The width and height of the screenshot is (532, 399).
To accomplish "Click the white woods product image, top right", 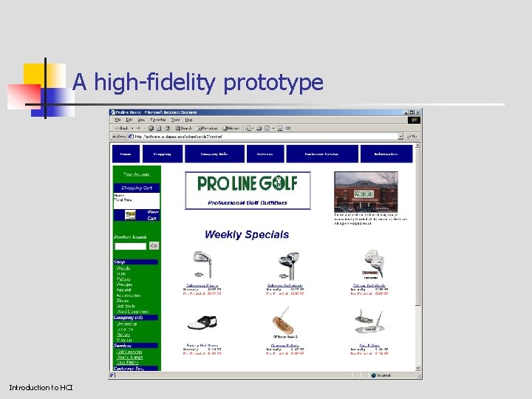I will [x=372, y=265].
